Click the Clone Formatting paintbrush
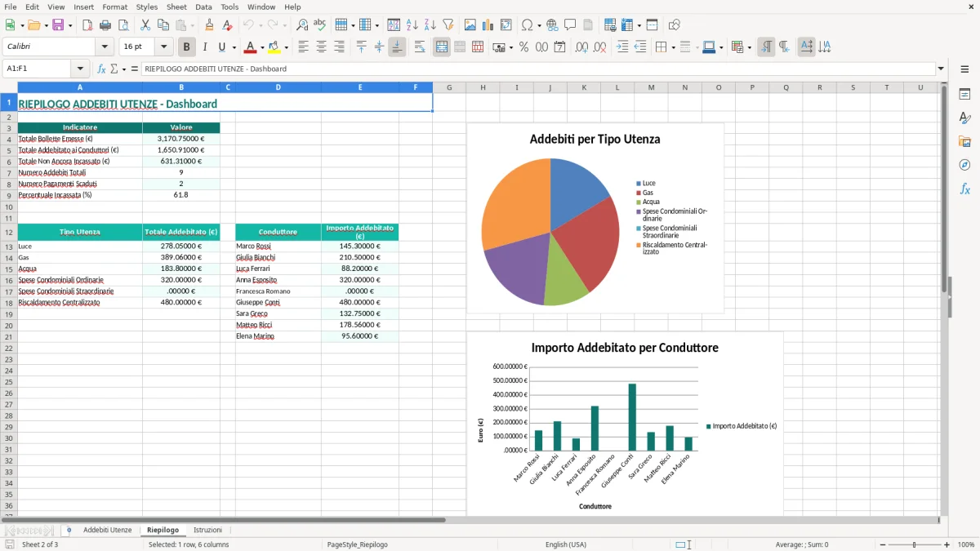 [x=210, y=25]
